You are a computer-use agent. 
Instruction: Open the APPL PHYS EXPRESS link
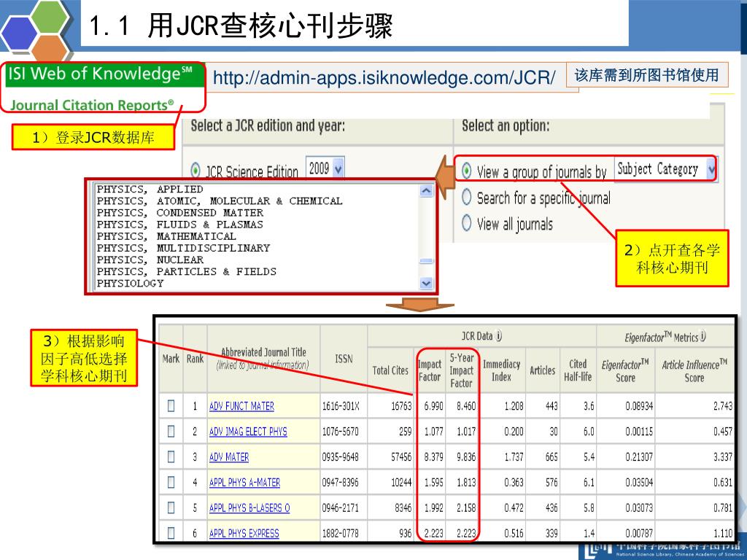244,533
